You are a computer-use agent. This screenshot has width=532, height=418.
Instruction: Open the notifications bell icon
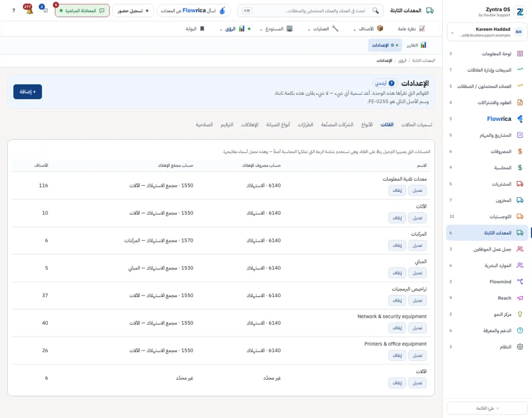point(29,10)
